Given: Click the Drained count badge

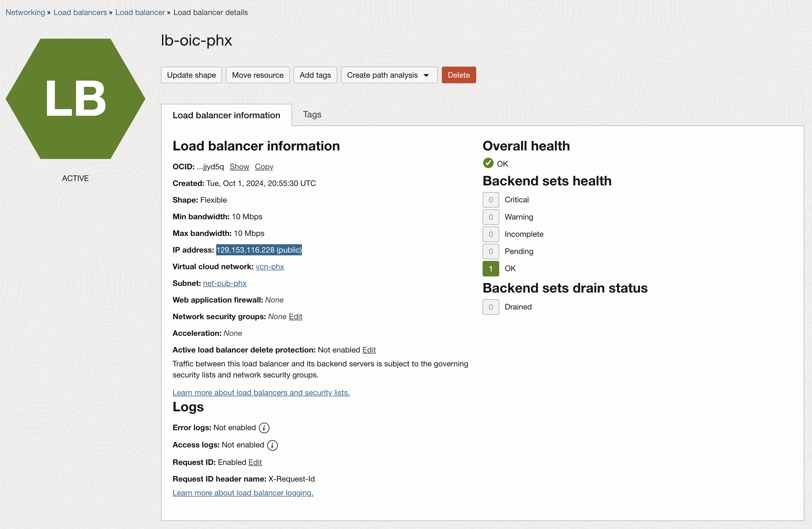Looking at the screenshot, I should click(490, 307).
